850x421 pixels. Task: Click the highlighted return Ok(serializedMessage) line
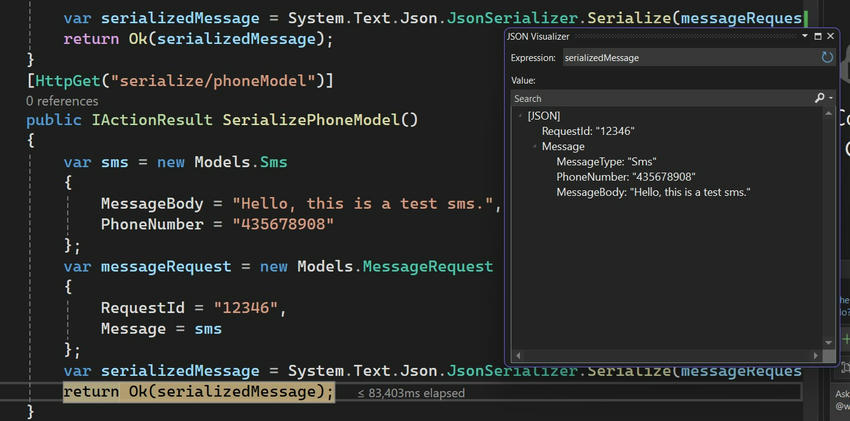pyautogui.click(x=199, y=391)
